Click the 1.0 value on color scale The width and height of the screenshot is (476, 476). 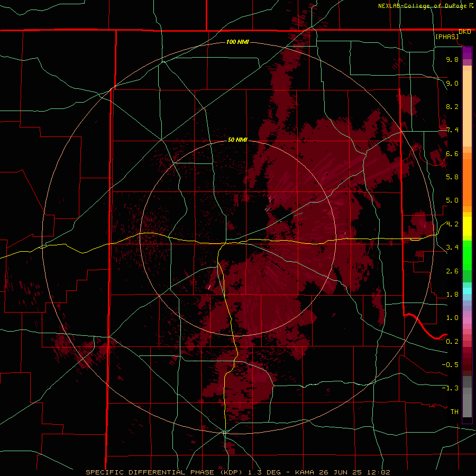452,318
